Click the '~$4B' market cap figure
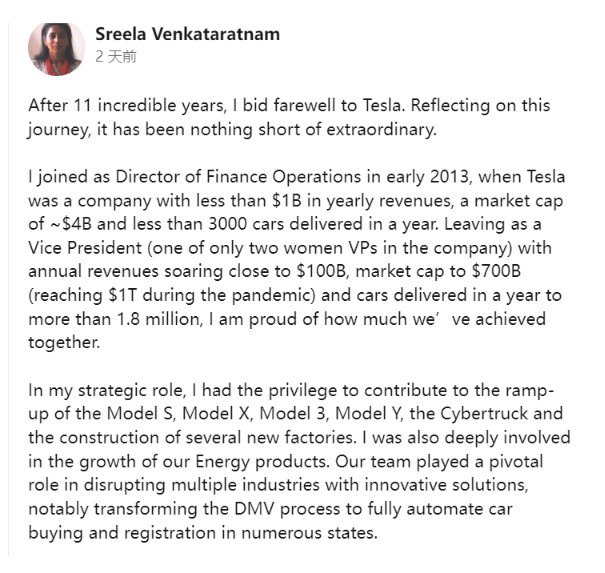The image size is (605, 573). click(71, 224)
